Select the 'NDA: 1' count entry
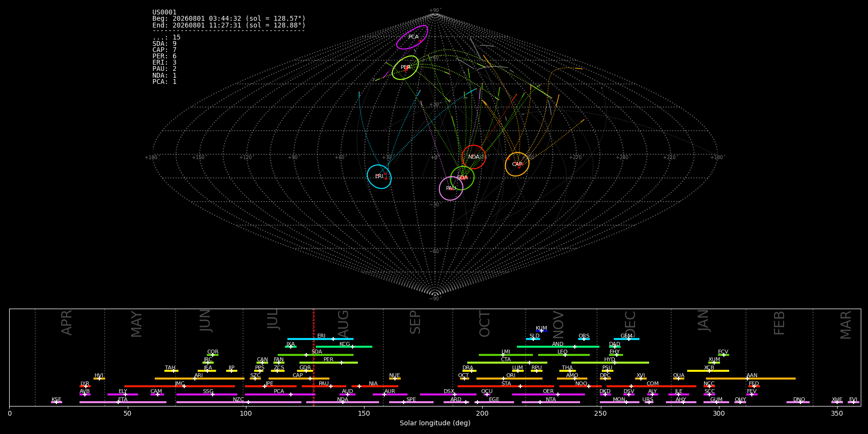Screen dimensions: 868x434 pyautogui.click(x=164, y=76)
